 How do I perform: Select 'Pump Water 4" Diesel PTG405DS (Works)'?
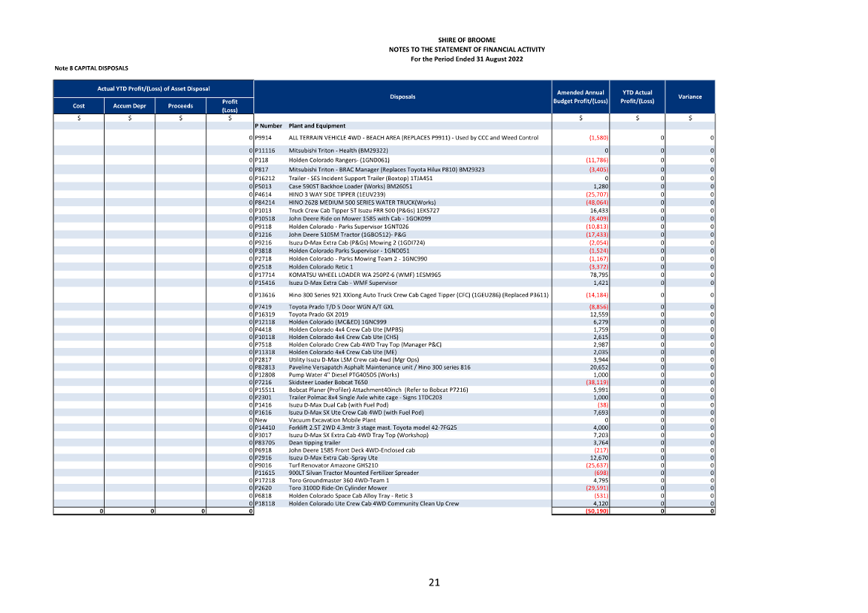343,374
